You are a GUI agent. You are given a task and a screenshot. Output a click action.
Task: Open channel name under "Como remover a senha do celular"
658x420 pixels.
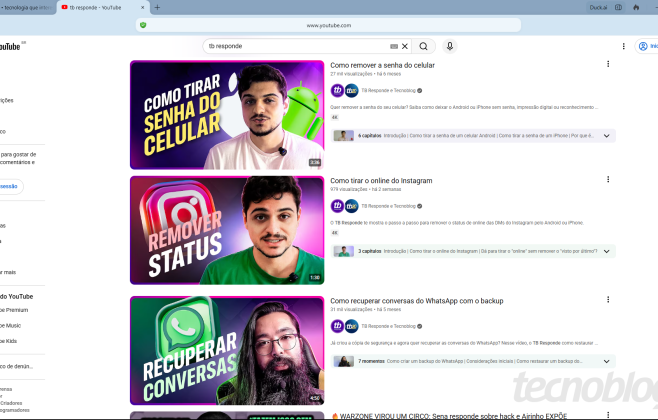(389, 90)
